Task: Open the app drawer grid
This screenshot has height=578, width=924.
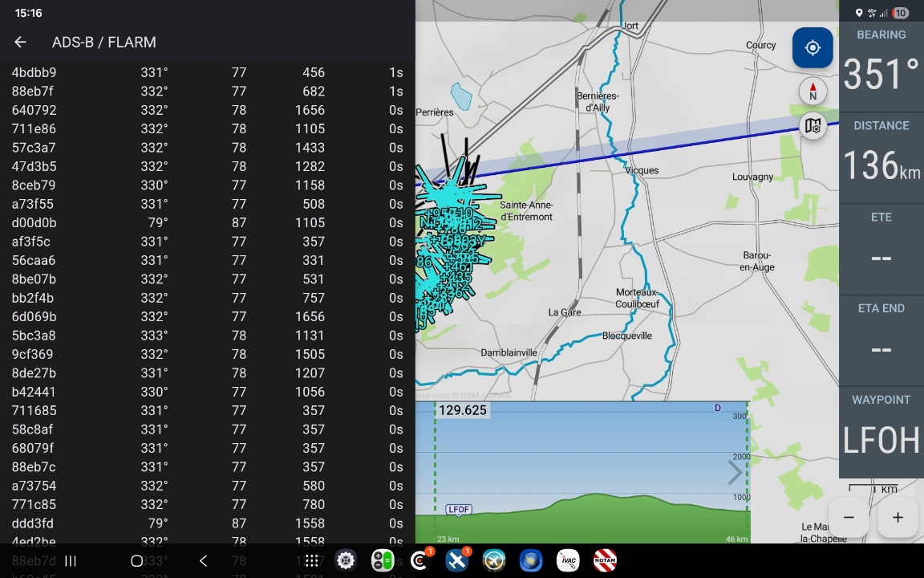Action: [311, 560]
